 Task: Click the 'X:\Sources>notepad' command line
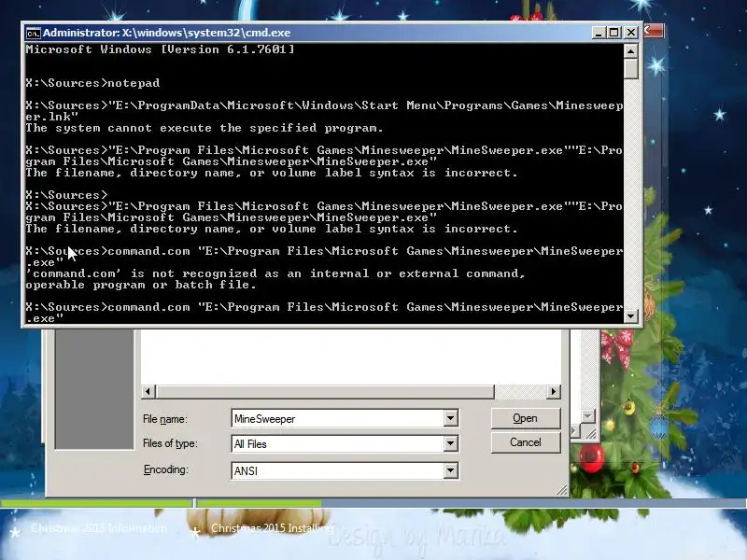(92, 83)
